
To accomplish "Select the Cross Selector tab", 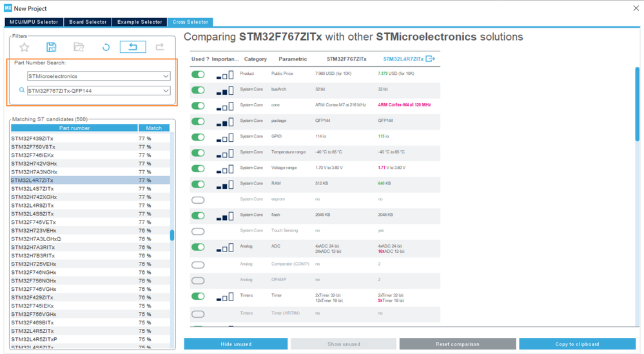I will tap(190, 22).
